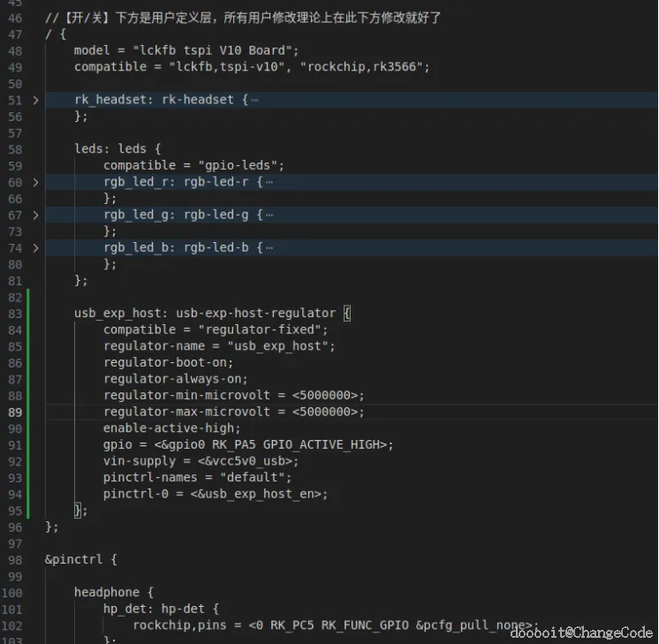Screen dimensions: 659x644
Task: Click the "regulator-fixed" string
Action: click(260, 330)
